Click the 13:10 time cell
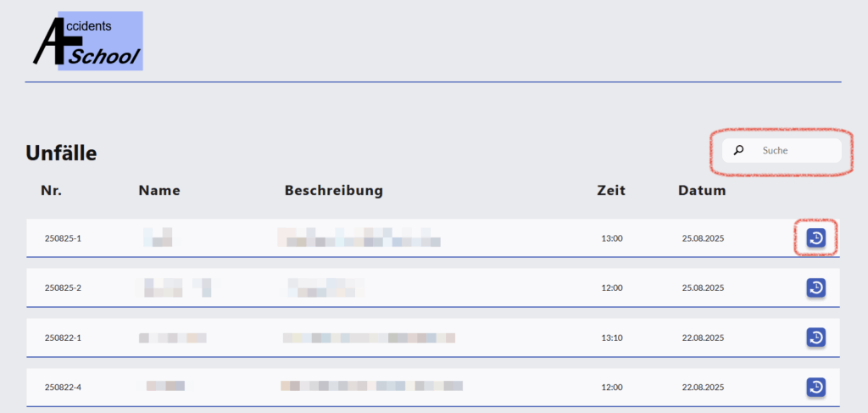 [612, 338]
